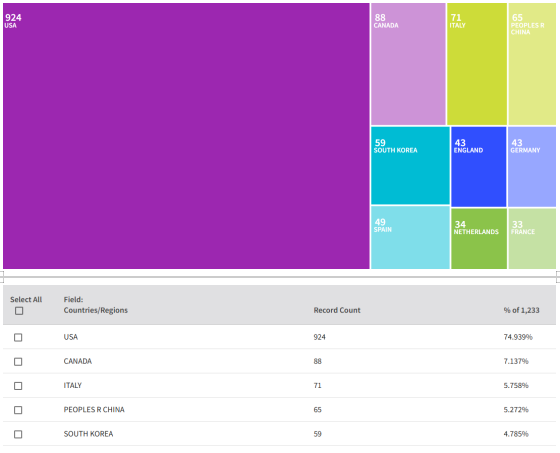Select the CANADA treemap tile
This screenshot has width=560, height=453.
(408, 64)
